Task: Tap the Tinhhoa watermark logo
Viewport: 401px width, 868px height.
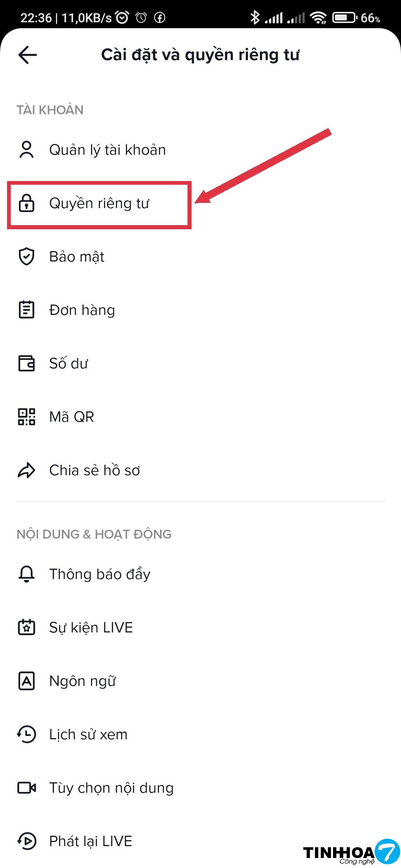Action: pyautogui.click(x=351, y=852)
